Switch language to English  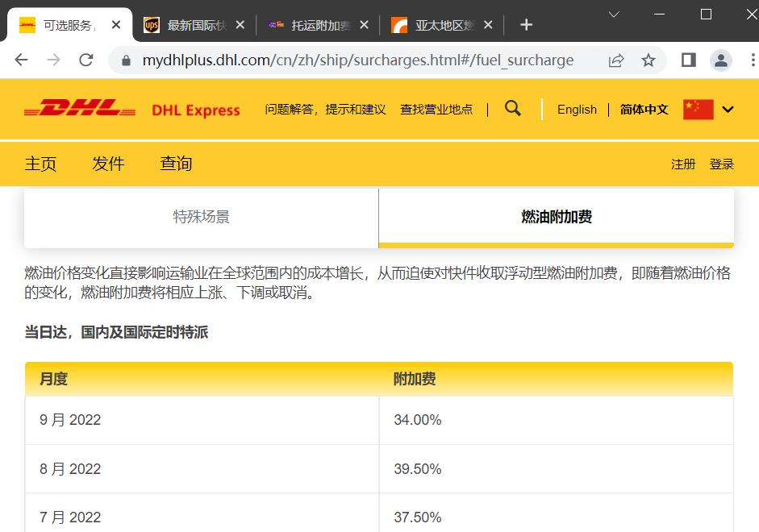point(577,110)
